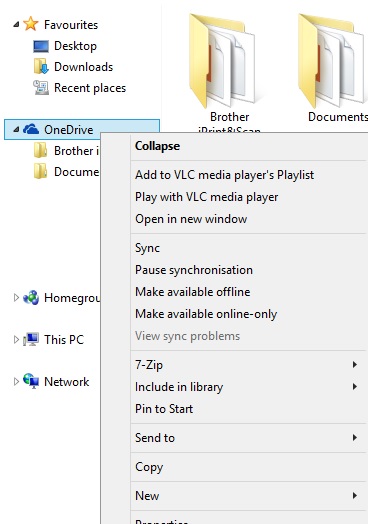Expand the Homegroup tree node
368x524 pixels.
[16, 297]
